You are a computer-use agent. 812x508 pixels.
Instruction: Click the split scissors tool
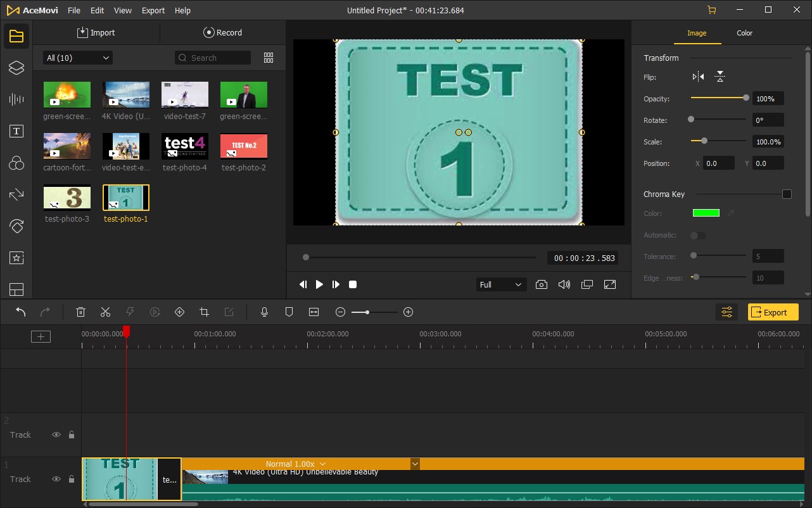click(x=105, y=312)
